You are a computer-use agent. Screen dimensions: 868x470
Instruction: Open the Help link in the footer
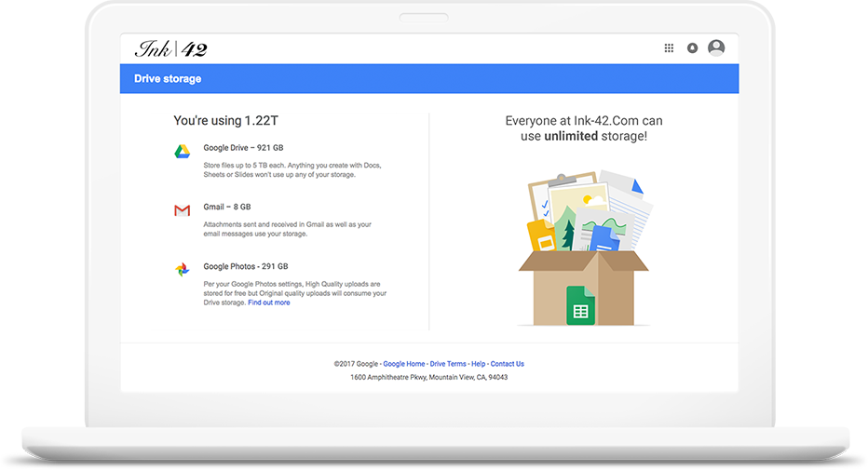coord(478,364)
